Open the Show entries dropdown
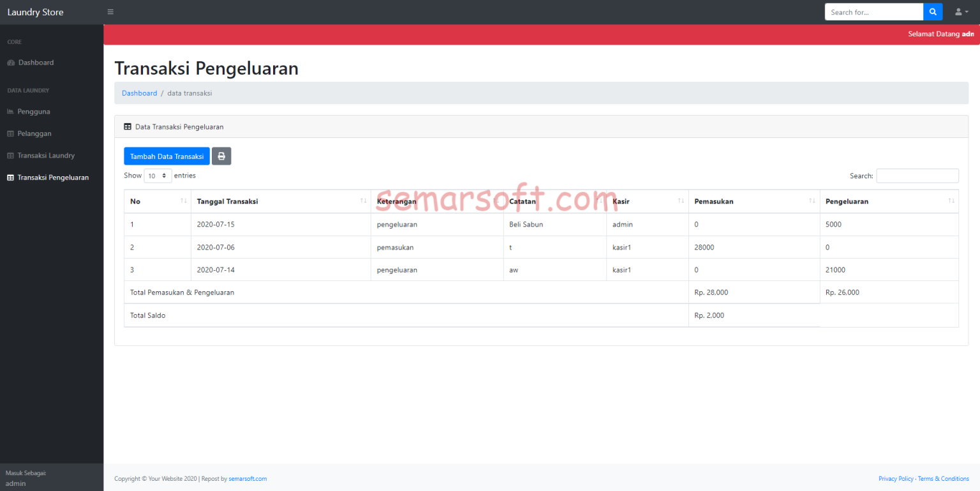980x491 pixels. click(157, 176)
